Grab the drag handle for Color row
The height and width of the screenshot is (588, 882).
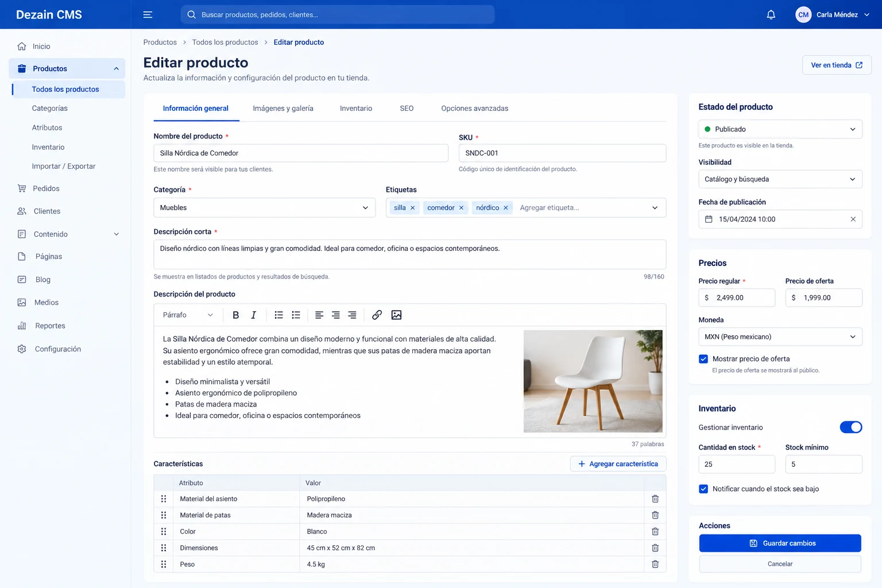tap(164, 532)
